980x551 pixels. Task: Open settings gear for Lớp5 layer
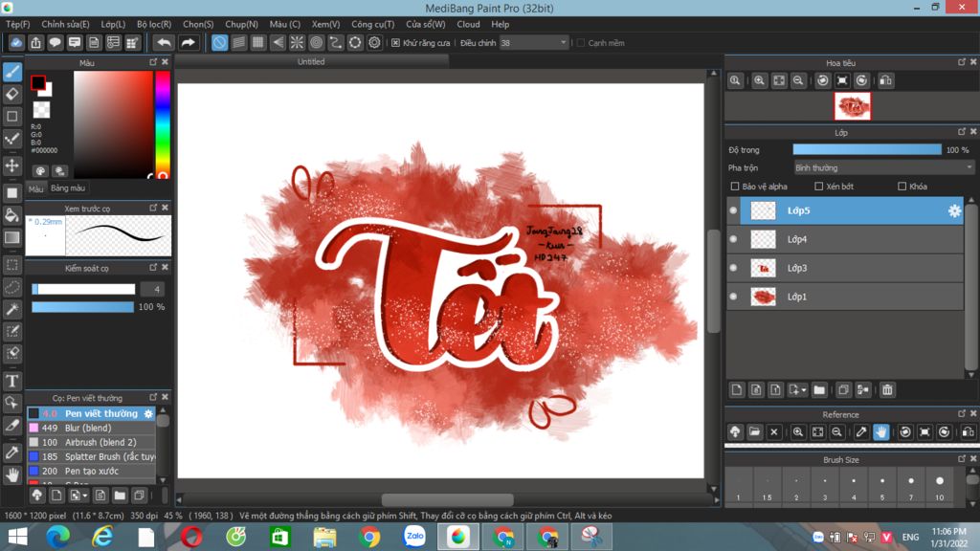pos(954,211)
